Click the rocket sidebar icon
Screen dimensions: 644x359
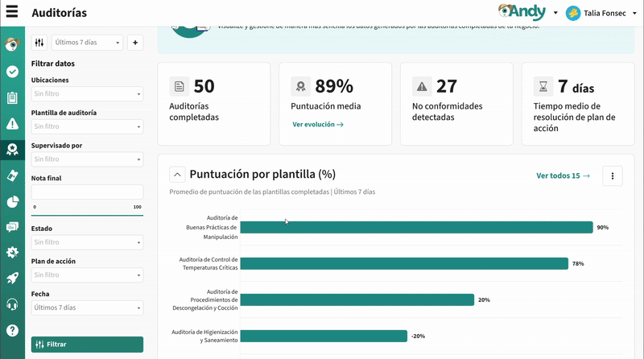(12, 278)
